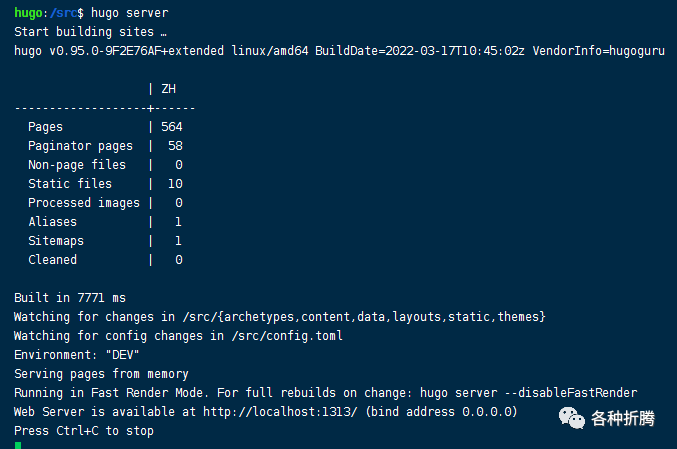
Task: Click the 'hugo server' command text
Action: 129,12
